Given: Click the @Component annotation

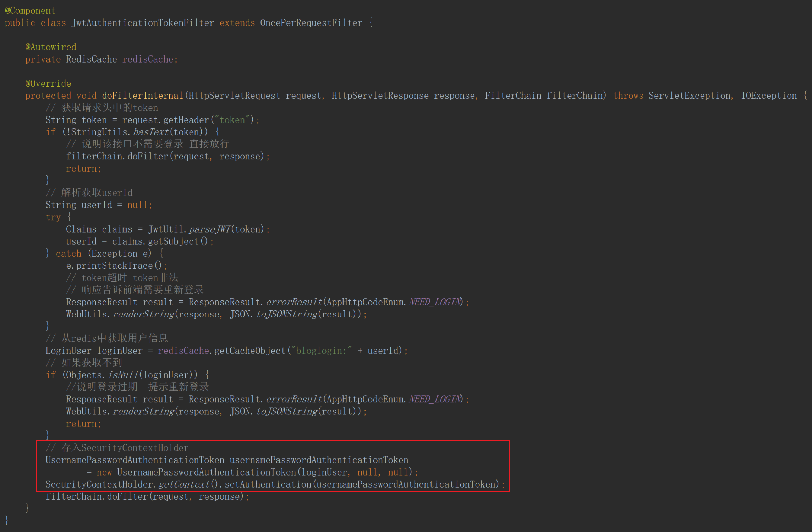Looking at the screenshot, I should tap(30, 11).
